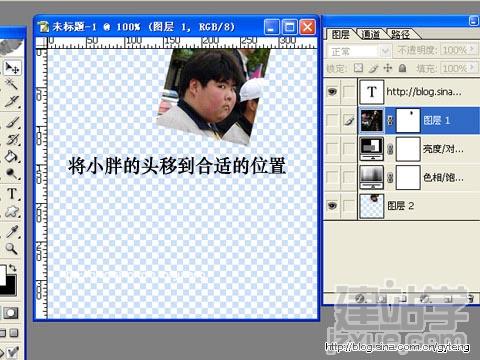This screenshot has height=360, width=480.
Task: Open the 填充 fill arrow
Action: pyautogui.click(x=472, y=68)
